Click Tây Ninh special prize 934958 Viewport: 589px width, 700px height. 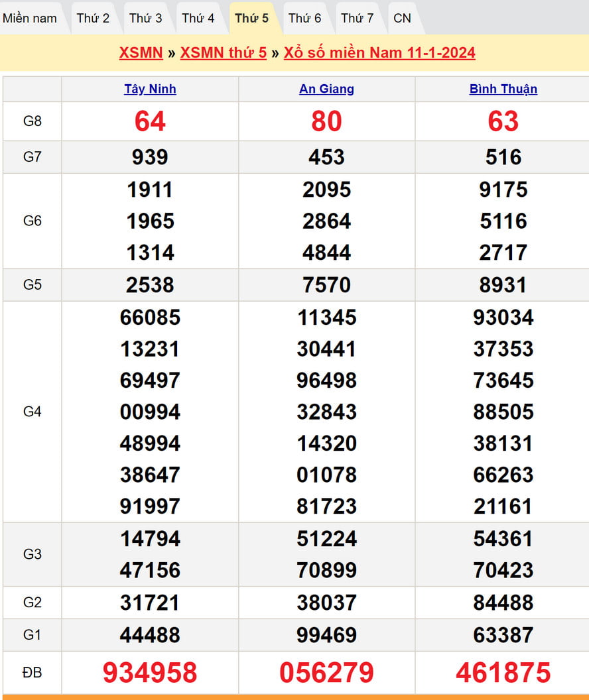(150, 672)
